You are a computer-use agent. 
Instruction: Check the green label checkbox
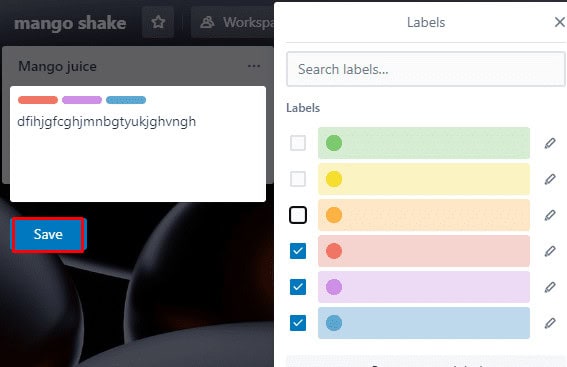pyautogui.click(x=298, y=143)
